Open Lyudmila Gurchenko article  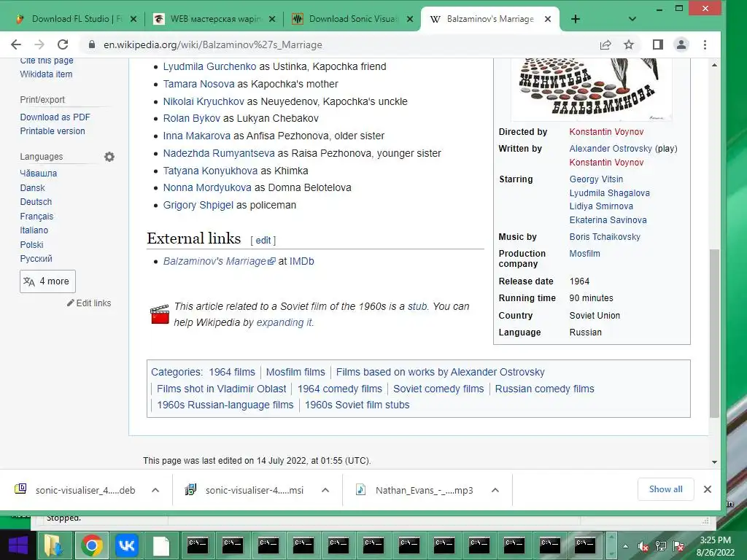tap(209, 66)
